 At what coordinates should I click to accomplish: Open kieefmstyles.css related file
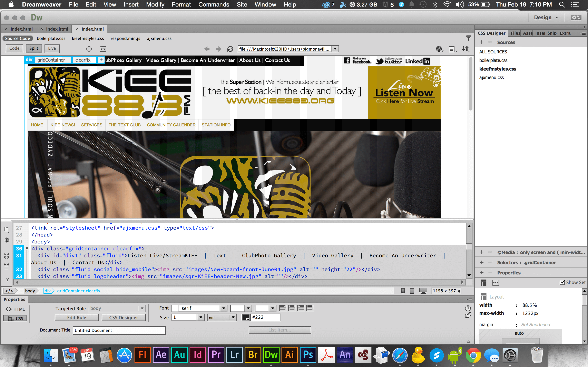coord(88,38)
